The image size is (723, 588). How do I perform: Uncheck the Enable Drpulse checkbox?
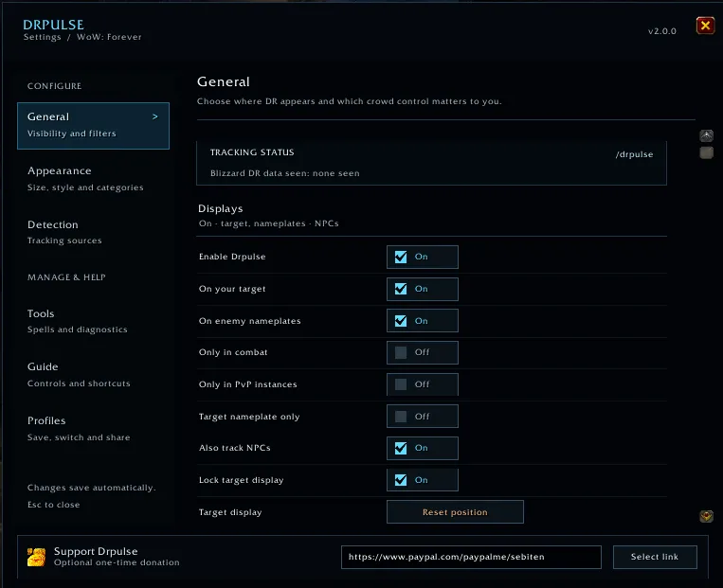point(401,258)
